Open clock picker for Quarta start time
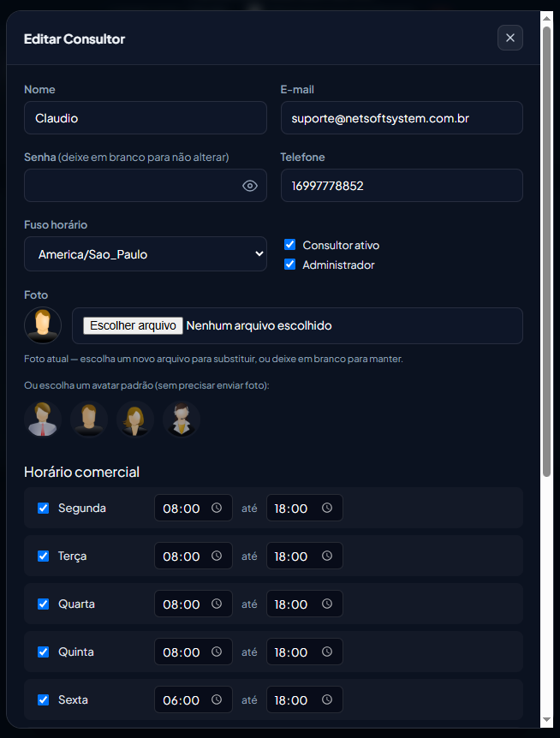 pyautogui.click(x=217, y=604)
